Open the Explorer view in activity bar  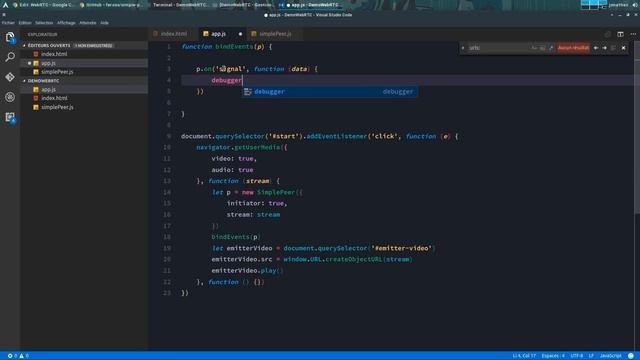pyautogui.click(x=10, y=37)
